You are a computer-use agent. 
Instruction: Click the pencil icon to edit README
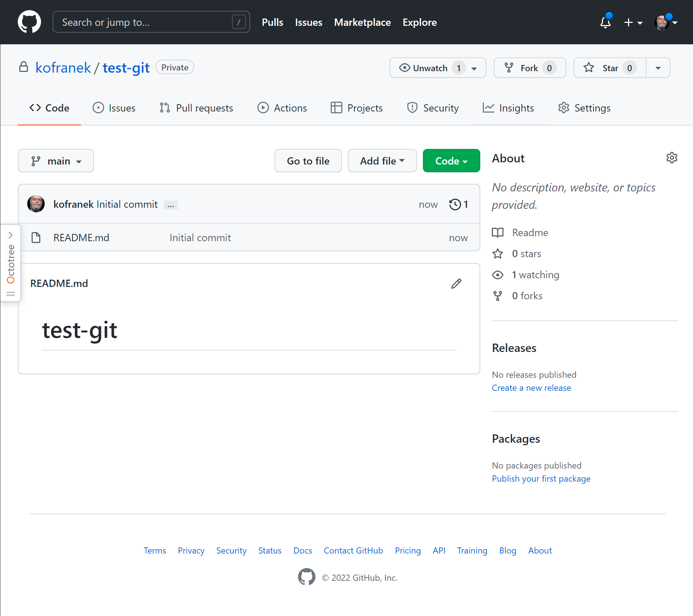click(456, 284)
